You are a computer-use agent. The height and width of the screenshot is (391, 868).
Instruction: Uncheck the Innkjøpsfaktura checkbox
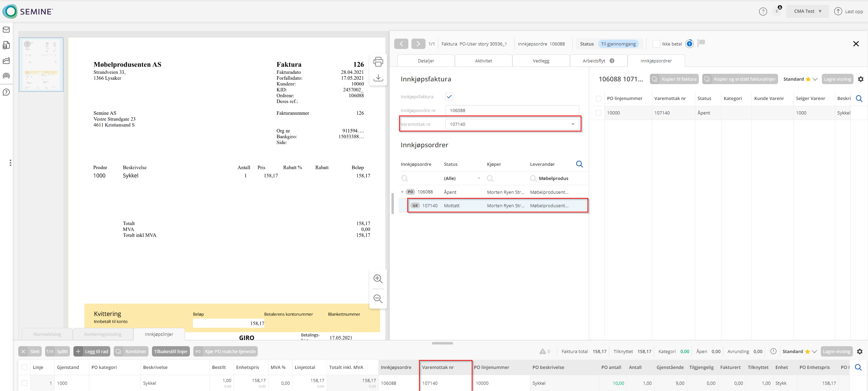[x=449, y=97]
